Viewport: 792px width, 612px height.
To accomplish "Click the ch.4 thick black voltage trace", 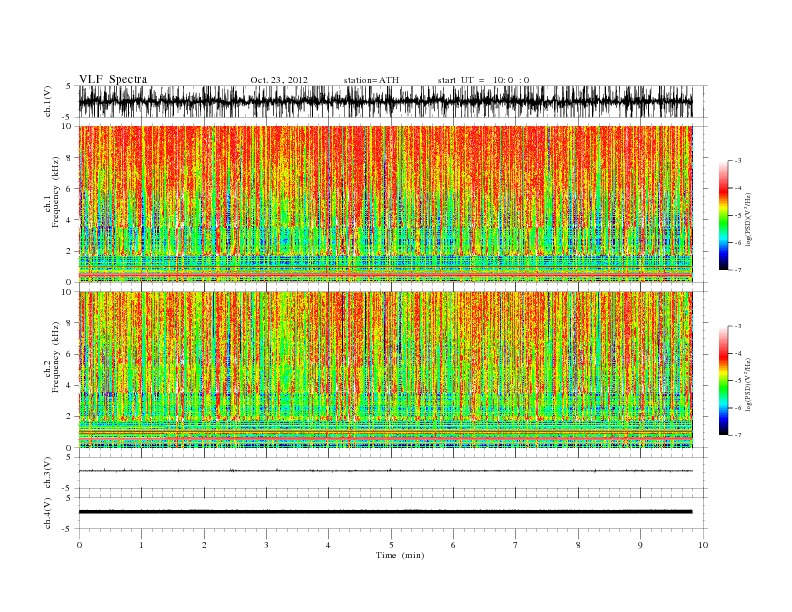I will pos(385,512).
